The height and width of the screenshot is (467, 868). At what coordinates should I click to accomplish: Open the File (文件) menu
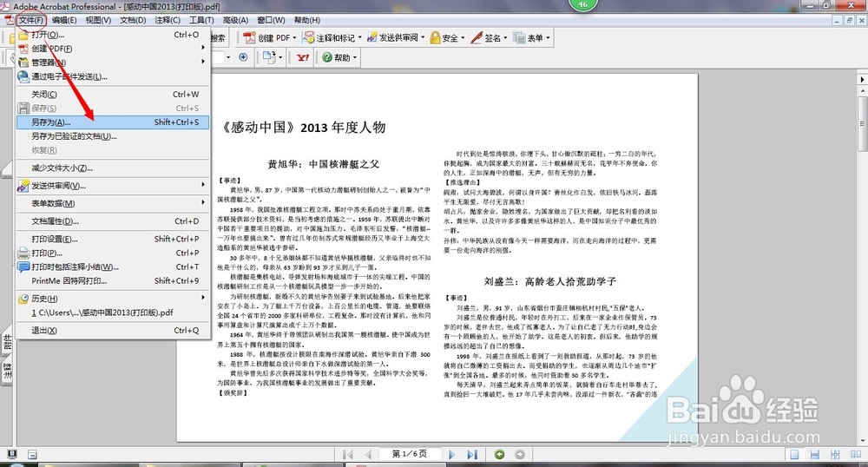click(x=31, y=20)
